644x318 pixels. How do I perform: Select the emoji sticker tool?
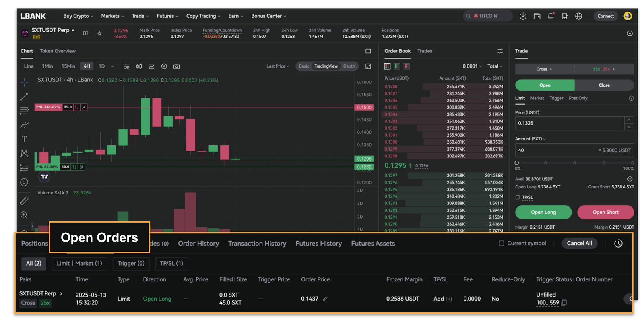click(24, 182)
